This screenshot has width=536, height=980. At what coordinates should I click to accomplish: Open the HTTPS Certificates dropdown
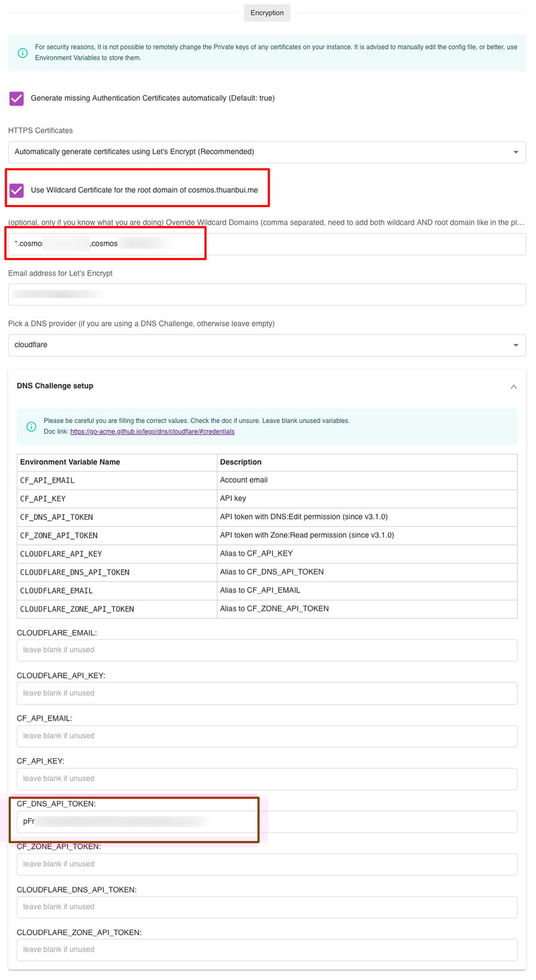pyautogui.click(x=267, y=152)
